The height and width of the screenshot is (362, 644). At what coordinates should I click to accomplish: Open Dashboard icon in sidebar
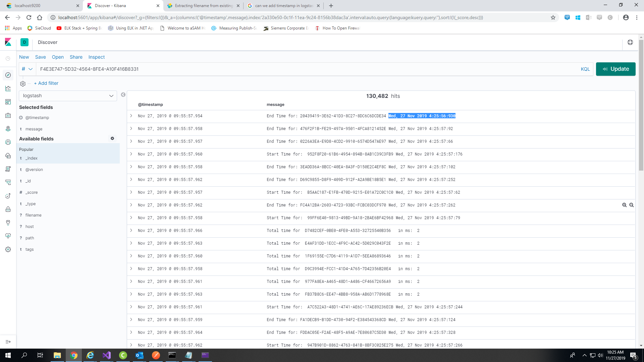point(8,102)
